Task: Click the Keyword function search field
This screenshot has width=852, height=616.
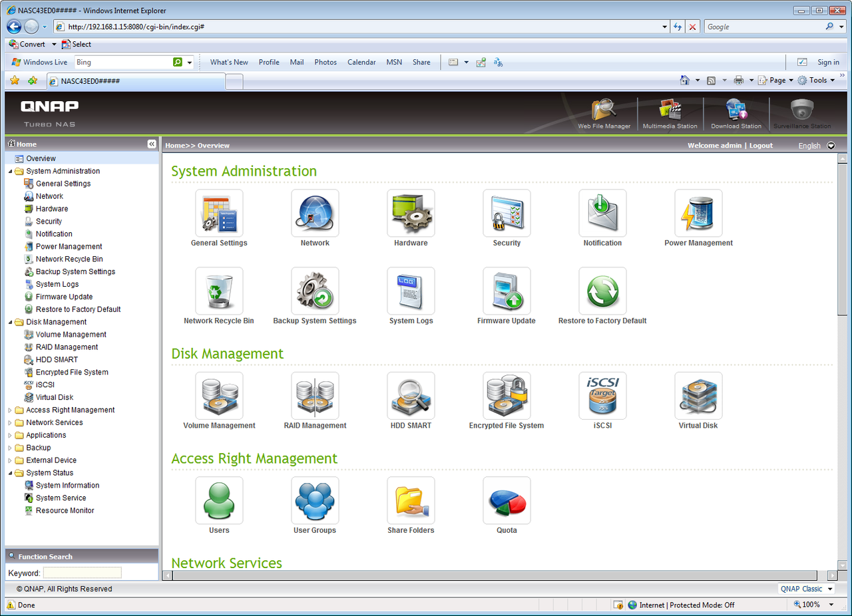Action: (x=83, y=573)
